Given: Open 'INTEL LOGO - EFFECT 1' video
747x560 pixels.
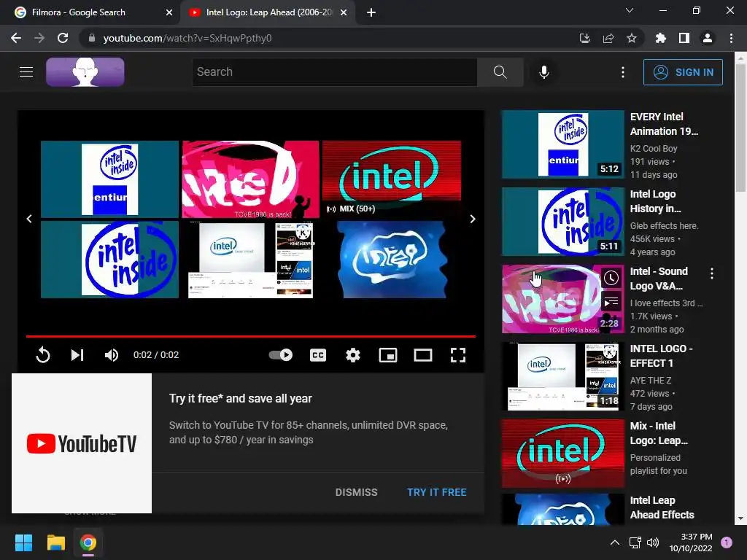Looking at the screenshot, I should pos(661,356).
